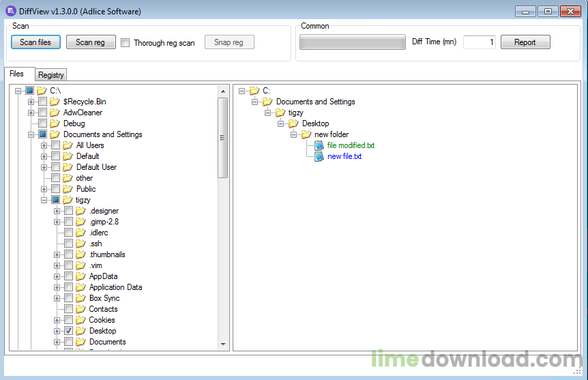This screenshot has width=588, height=380.
Task: Click the Debug folder icon
Action: click(x=55, y=123)
